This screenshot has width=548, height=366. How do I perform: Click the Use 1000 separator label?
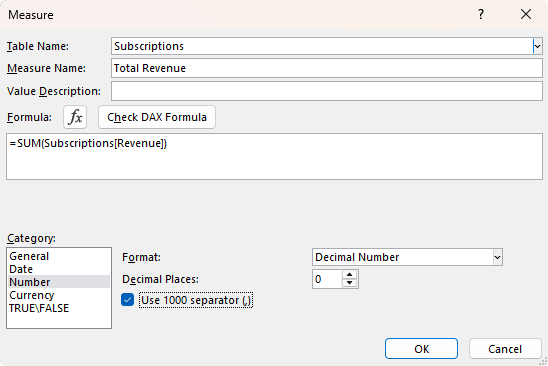click(x=196, y=300)
